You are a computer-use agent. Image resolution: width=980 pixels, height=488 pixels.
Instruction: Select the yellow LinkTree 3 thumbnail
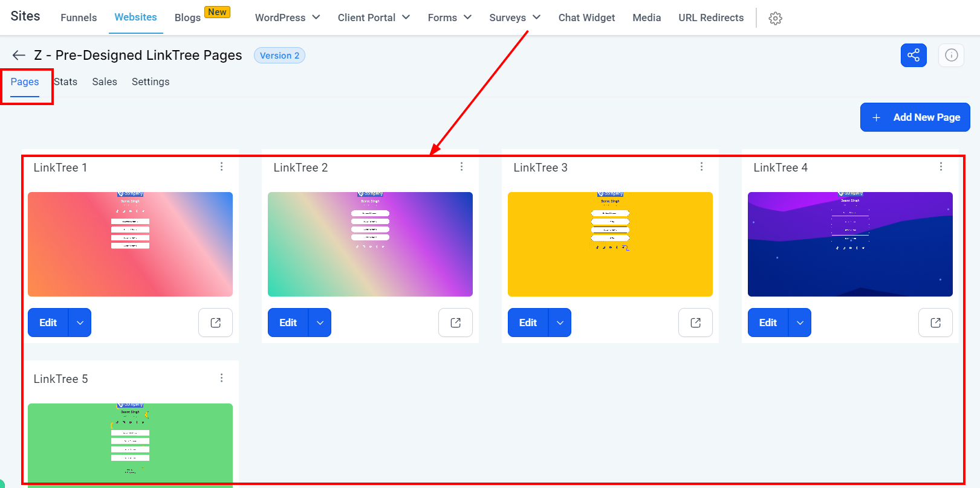point(610,244)
